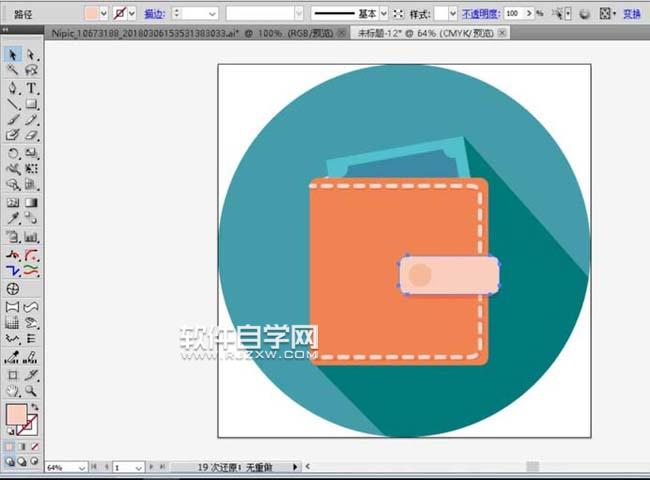Select the Gradient tool
This screenshot has height=480, width=650.
point(31,203)
